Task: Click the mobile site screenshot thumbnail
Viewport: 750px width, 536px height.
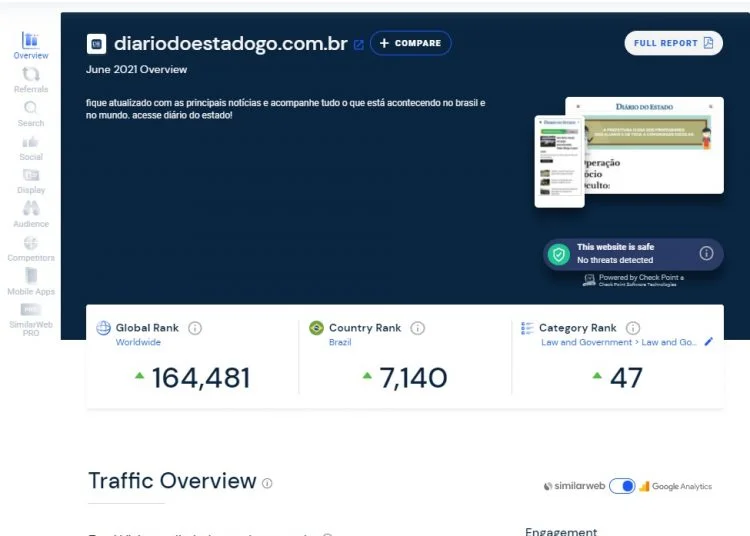Action: (x=559, y=162)
